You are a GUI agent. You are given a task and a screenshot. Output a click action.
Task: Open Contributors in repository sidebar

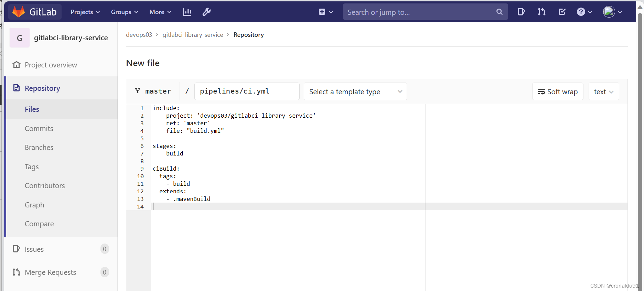pos(45,186)
